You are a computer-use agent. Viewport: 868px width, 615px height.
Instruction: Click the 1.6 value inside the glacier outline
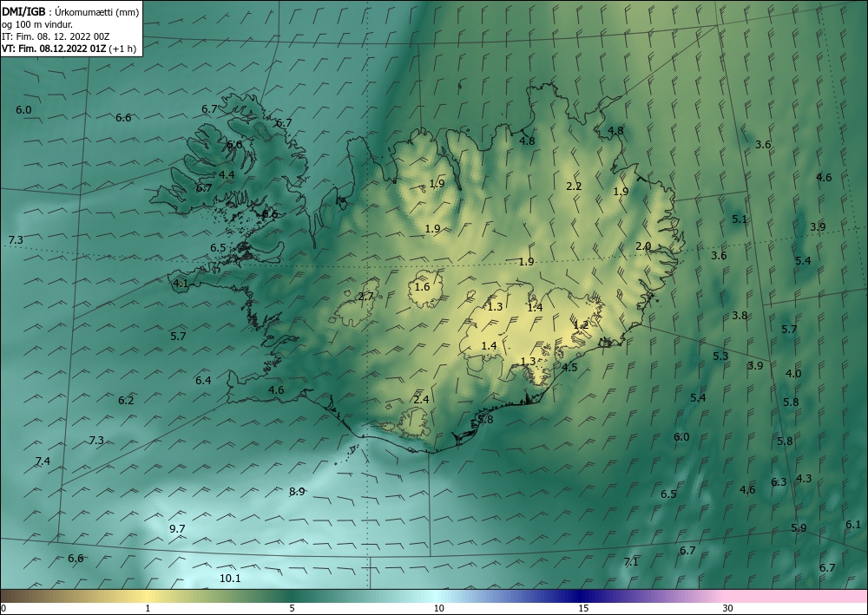click(422, 286)
